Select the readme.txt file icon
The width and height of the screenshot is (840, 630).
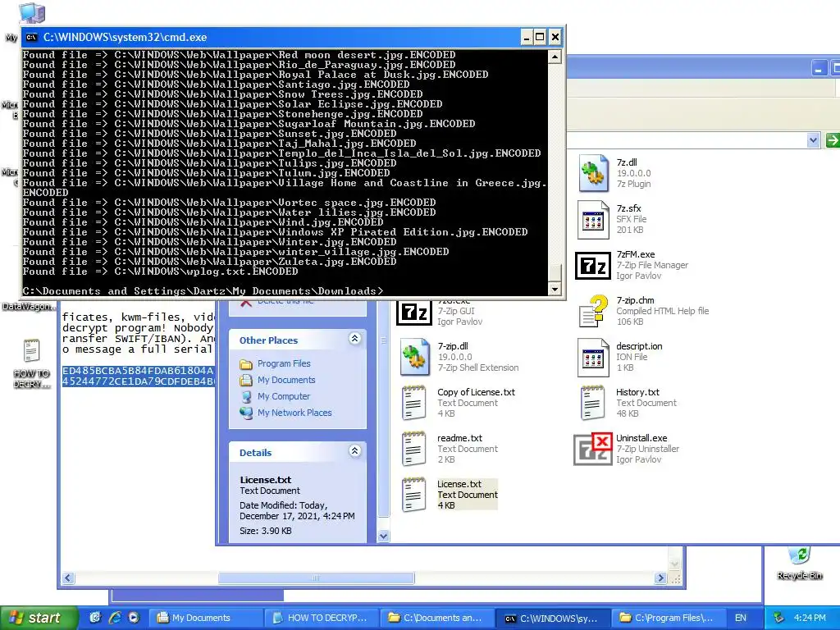pos(413,449)
